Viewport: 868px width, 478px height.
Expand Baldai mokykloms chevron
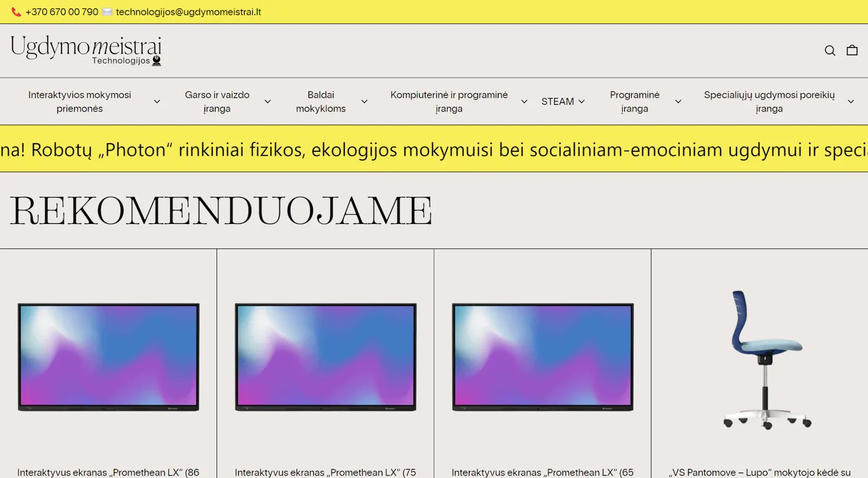(x=364, y=102)
